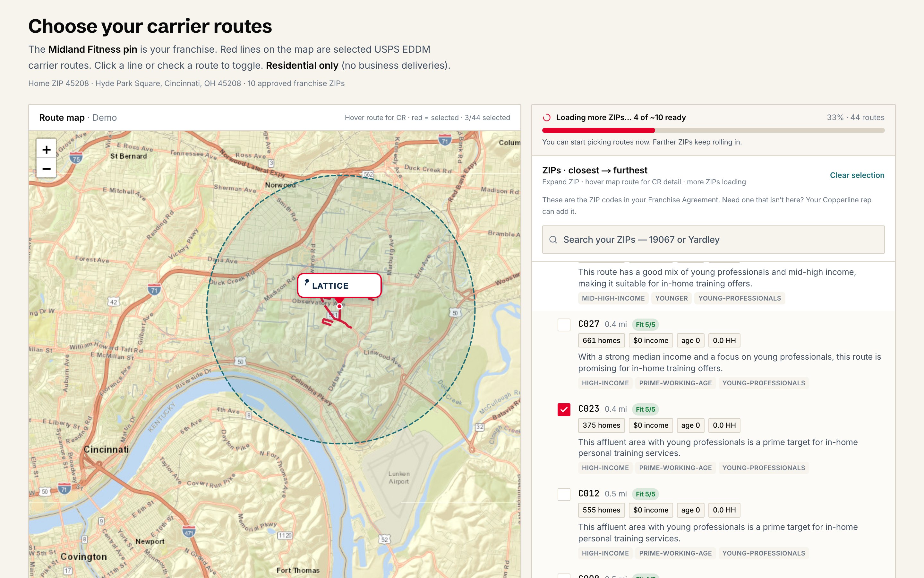Click YOUNG-PROFESSIONALS tag under C012
This screenshot has width=924, height=578.
763,553
